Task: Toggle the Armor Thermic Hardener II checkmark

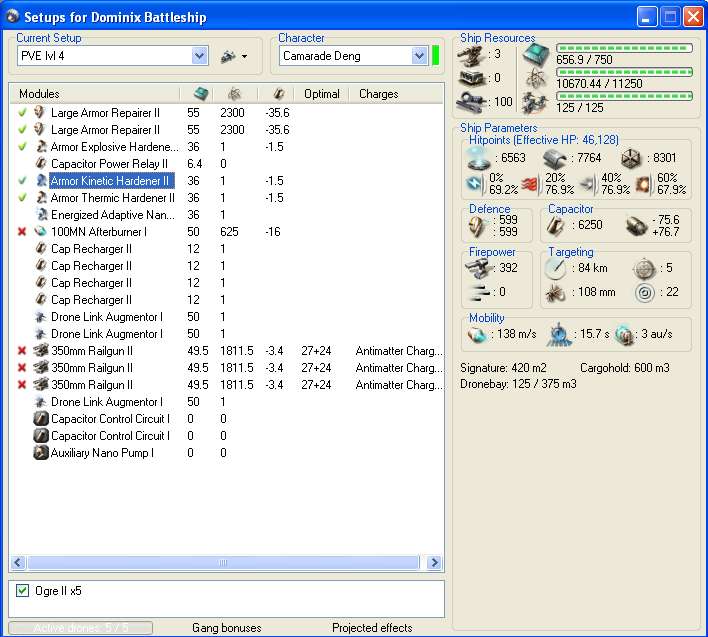Action: pyautogui.click(x=23, y=198)
